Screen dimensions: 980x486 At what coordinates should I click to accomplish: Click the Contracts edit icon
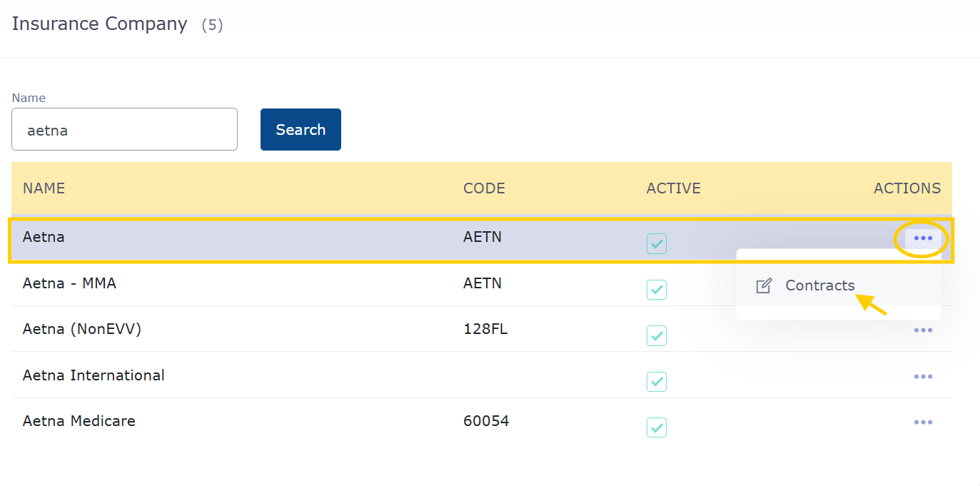point(764,286)
